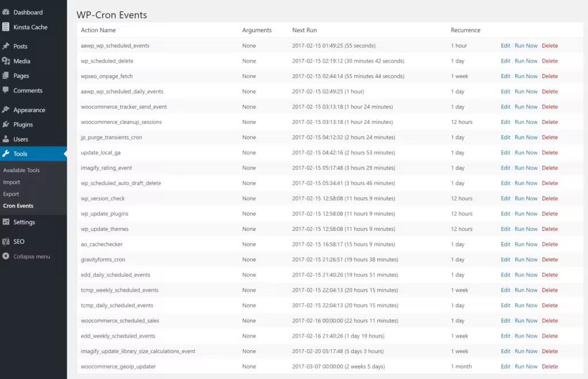This screenshot has height=379, width=588.
Task: Delete the gravityforms_cron event
Action: point(550,260)
